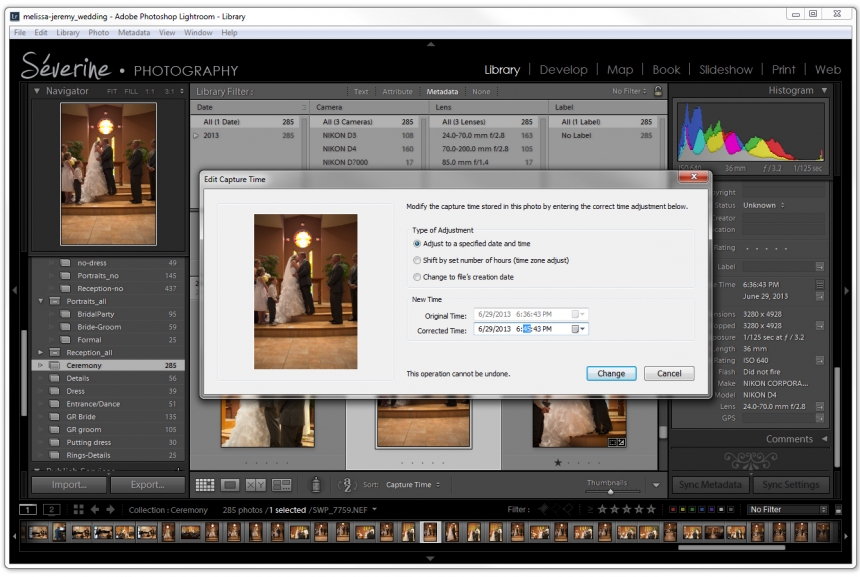Open the secondary window icon

[51, 509]
